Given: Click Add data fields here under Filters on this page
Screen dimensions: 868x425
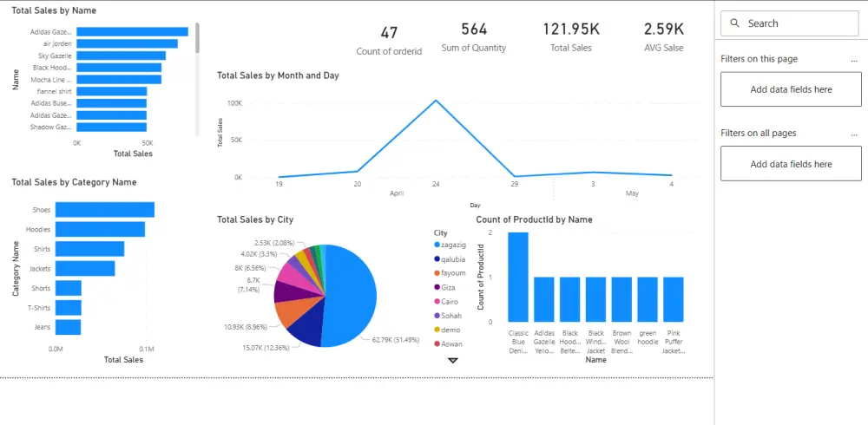Looking at the screenshot, I should pyautogui.click(x=791, y=89).
